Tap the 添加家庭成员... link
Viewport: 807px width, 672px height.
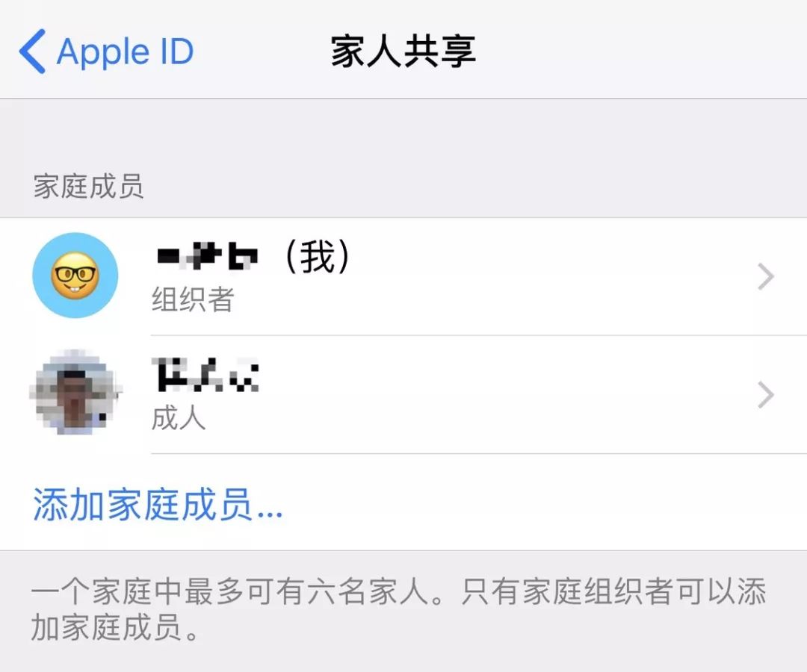coord(158,505)
